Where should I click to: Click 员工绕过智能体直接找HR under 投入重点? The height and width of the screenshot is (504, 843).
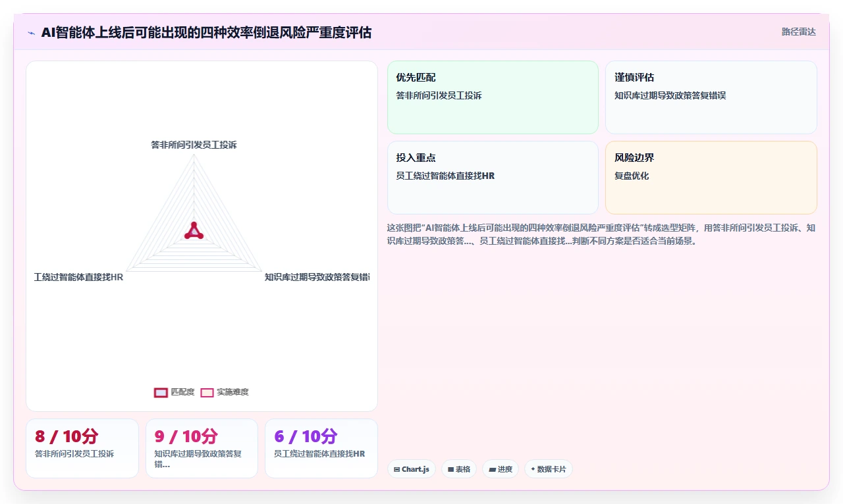tap(445, 176)
